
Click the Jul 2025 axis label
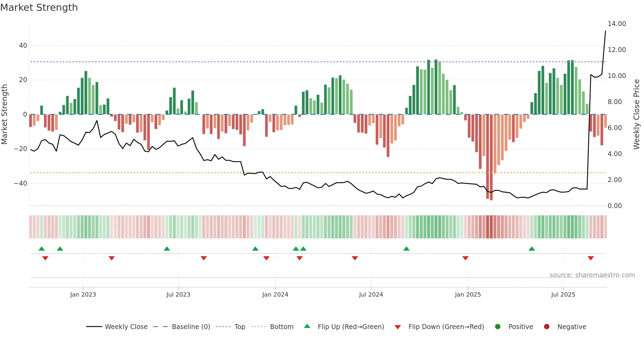(563, 294)
